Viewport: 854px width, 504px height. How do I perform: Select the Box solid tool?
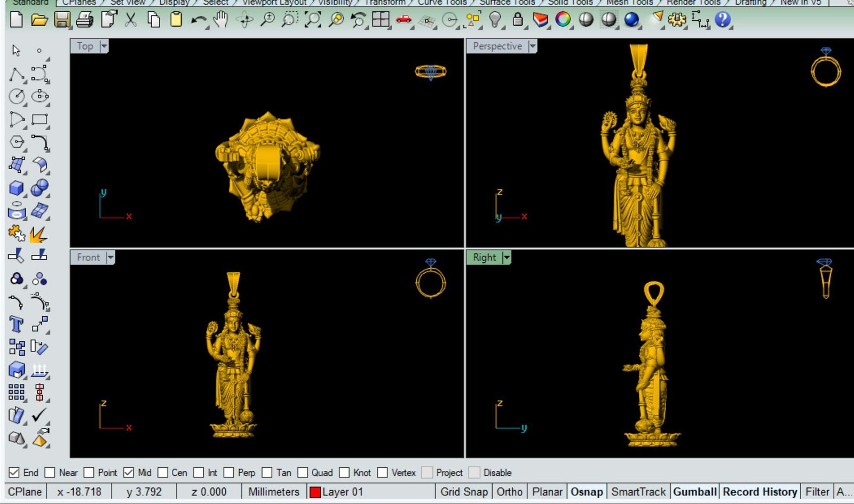[x=17, y=188]
